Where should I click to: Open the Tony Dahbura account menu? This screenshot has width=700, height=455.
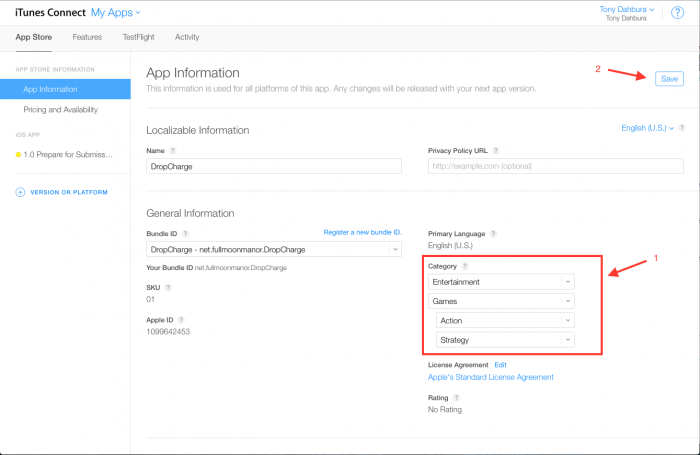[626, 9]
